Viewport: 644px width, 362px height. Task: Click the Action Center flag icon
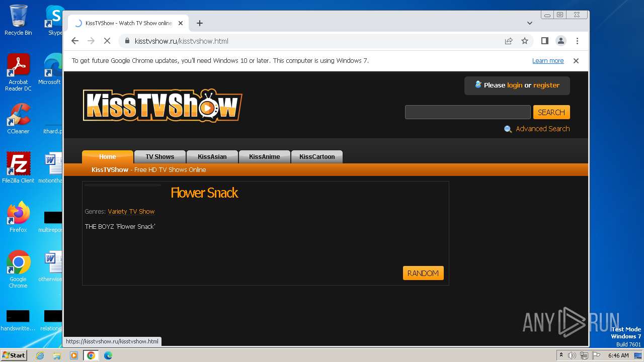coord(596,355)
